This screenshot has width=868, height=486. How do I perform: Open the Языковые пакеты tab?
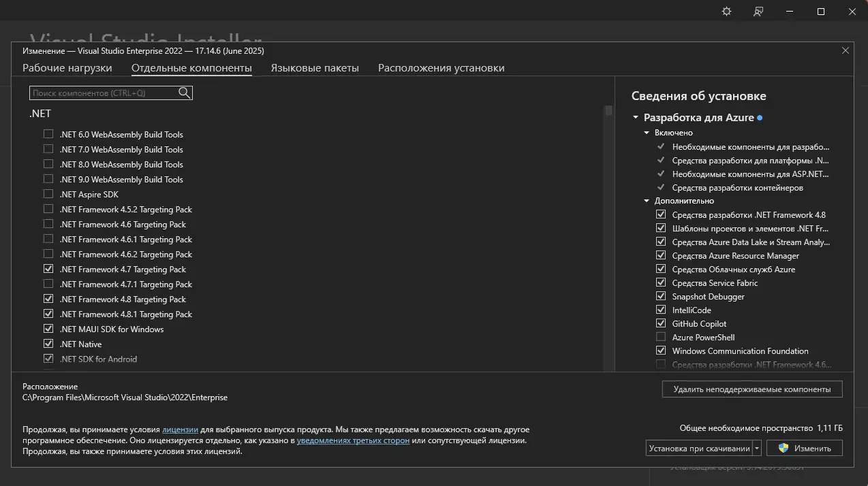315,68
